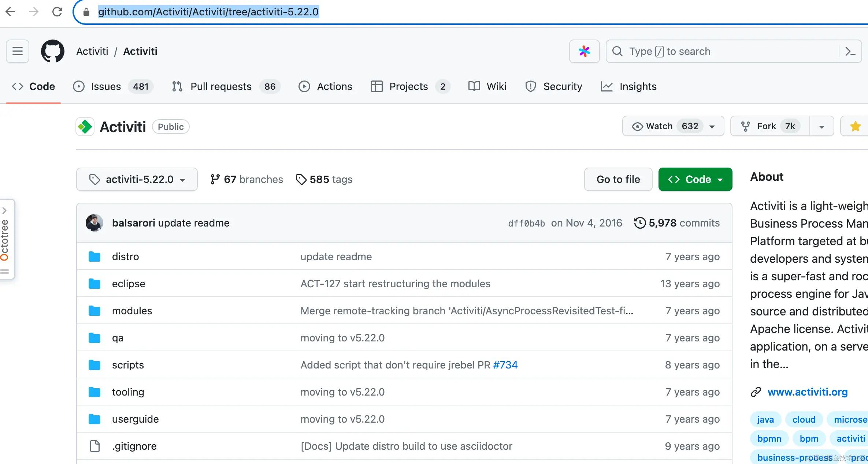
Task: Click the Activiti repository logo icon
Action: [85, 127]
